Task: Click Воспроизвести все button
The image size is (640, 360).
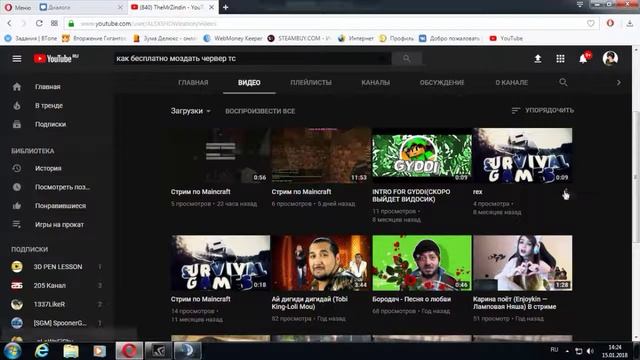Action: point(260,111)
